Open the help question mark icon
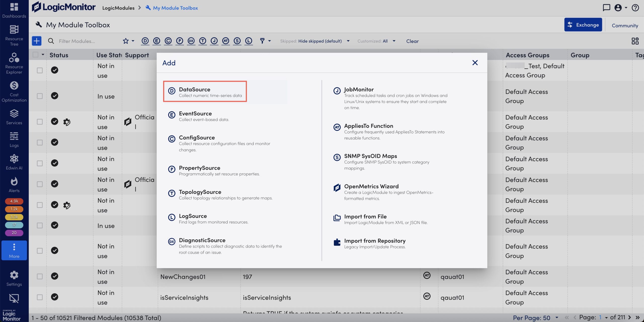 [635, 8]
